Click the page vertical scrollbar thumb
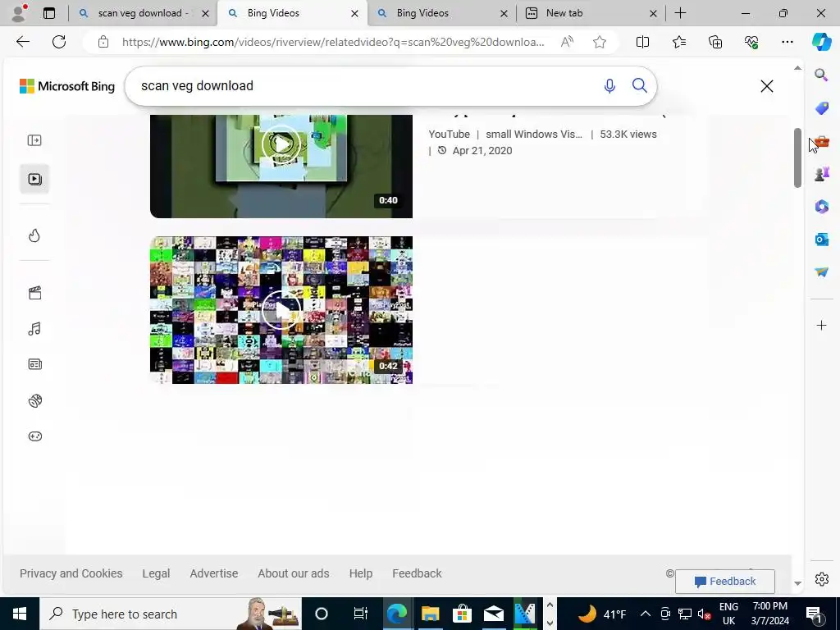The height and width of the screenshot is (630, 840). pyautogui.click(x=797, y=158)
